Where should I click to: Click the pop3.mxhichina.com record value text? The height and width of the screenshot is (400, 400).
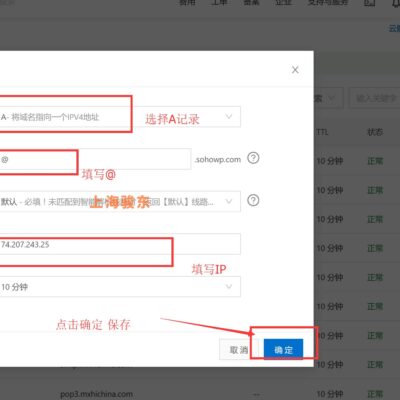click(x=96, y=394)
